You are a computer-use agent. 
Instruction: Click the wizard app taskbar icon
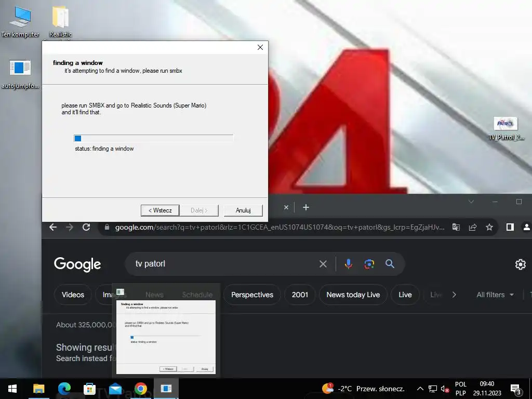166,389
